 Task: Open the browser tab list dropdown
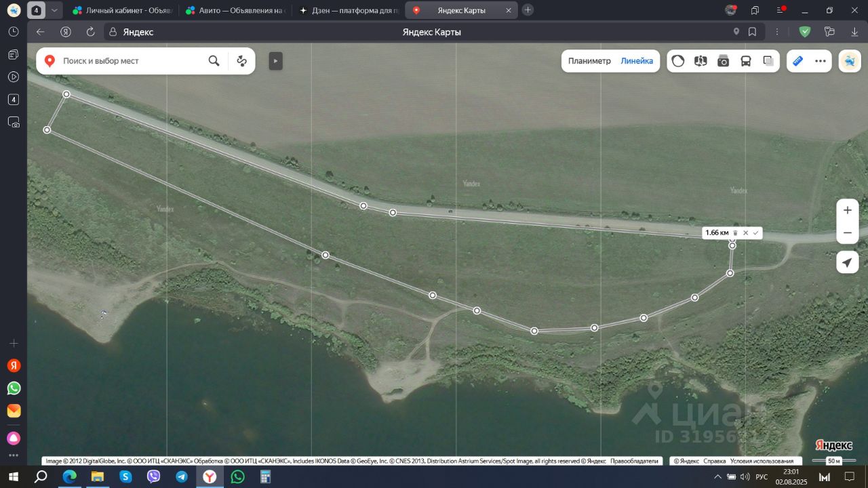click(x=54, y=10)
